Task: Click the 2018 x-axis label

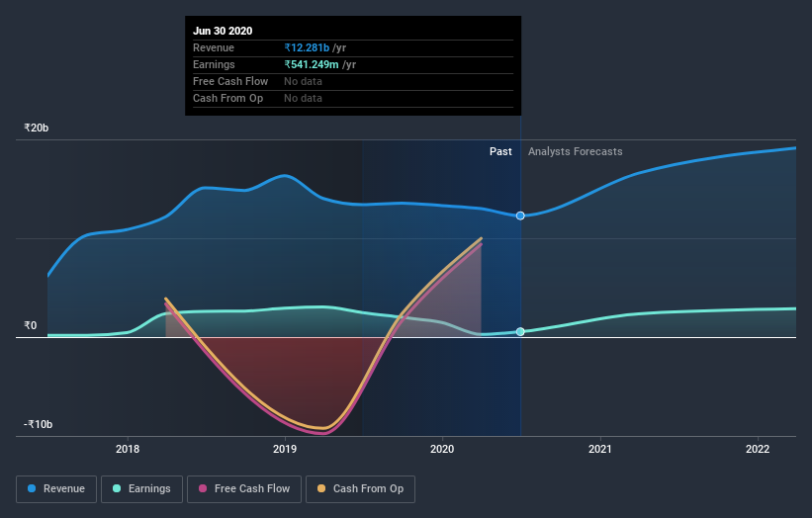Action: (128, 449)
